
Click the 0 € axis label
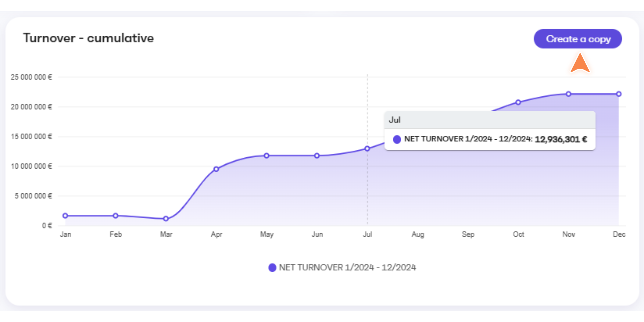[x=47, y=225]
